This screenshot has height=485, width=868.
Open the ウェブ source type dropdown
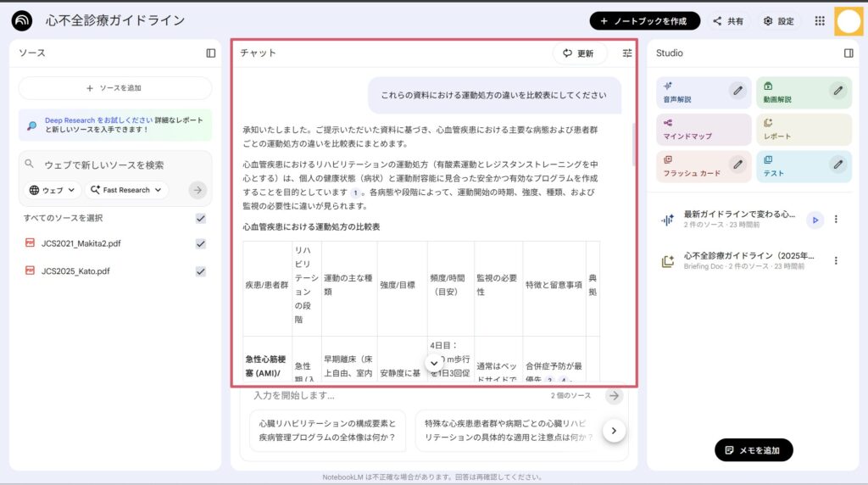(x=53, y=190)
